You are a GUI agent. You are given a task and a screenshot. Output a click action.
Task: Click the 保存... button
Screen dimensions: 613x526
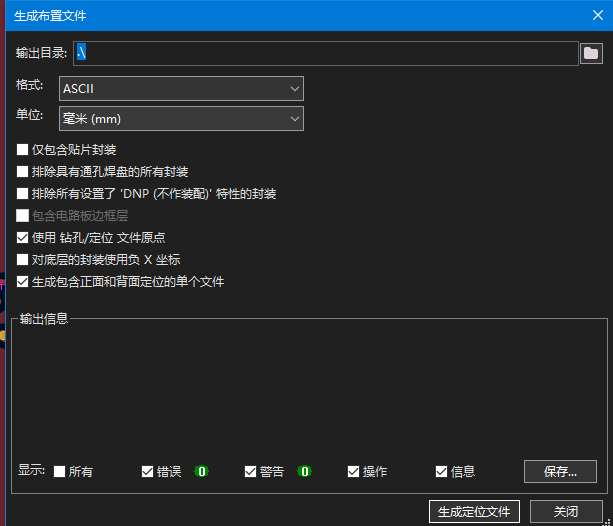[x=560, y=472]
